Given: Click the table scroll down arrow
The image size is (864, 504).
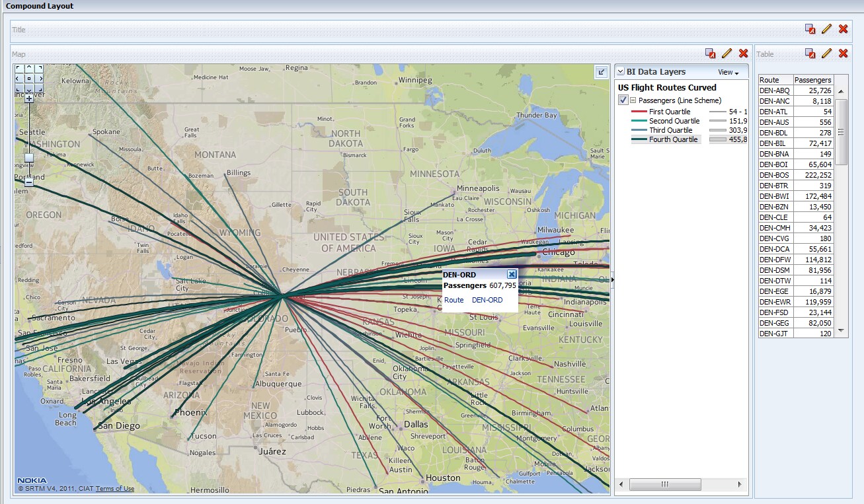Looking at the screenshot, I should 841,330.
